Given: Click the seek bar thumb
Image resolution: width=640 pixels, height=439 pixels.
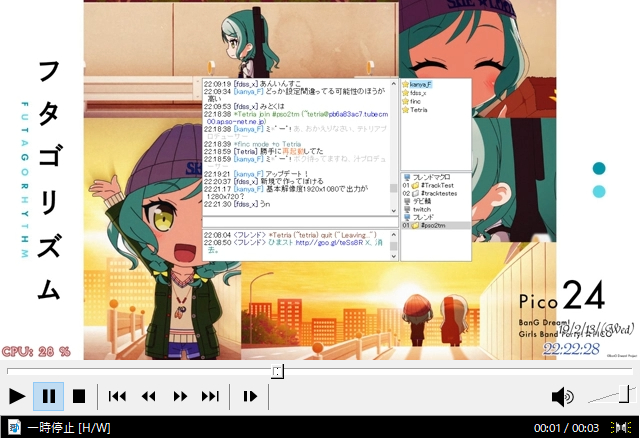Looking at the screenshot, I should coord(277,371).
